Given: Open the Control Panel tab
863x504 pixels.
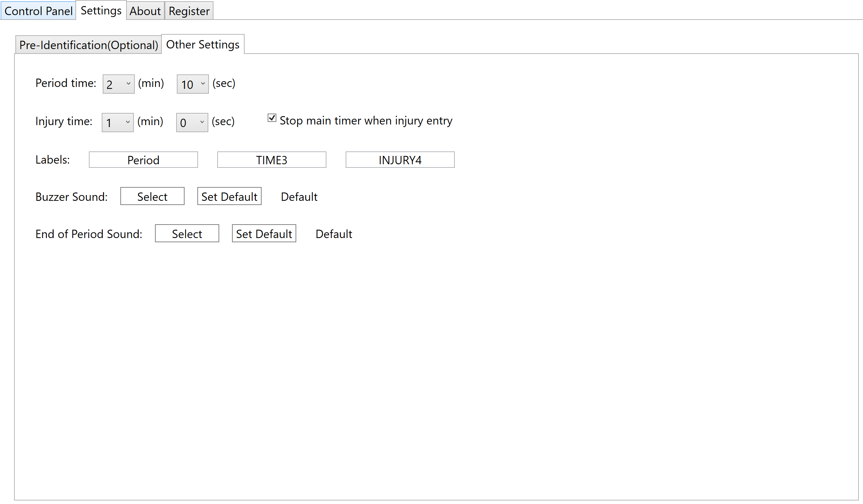Looking at the screenshot, I should point(38,11).
